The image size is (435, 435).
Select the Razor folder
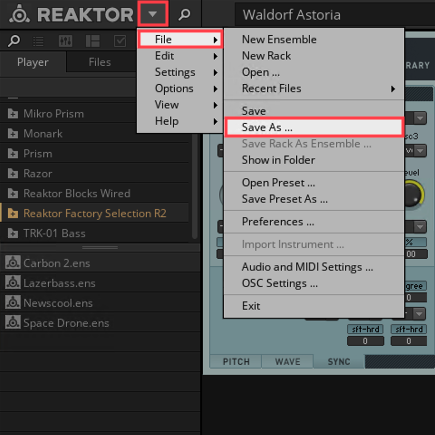95,174
